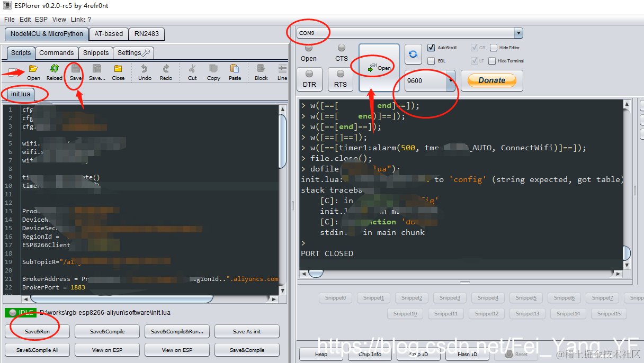Open the 9600 baud rate dropdown
Screen dimensions: 644x363
(x=451, y=80)
